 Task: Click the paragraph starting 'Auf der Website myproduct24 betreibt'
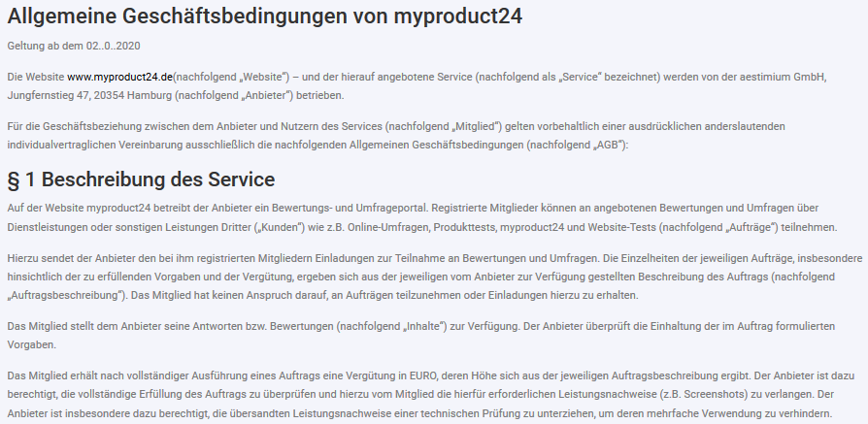tap(422, 217)
